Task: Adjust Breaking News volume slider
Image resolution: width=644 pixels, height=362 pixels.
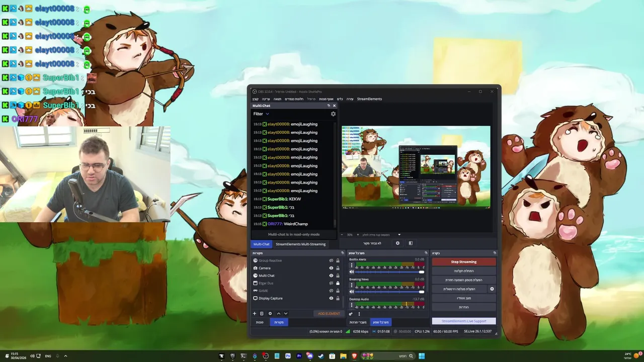Action: [389, 292]
